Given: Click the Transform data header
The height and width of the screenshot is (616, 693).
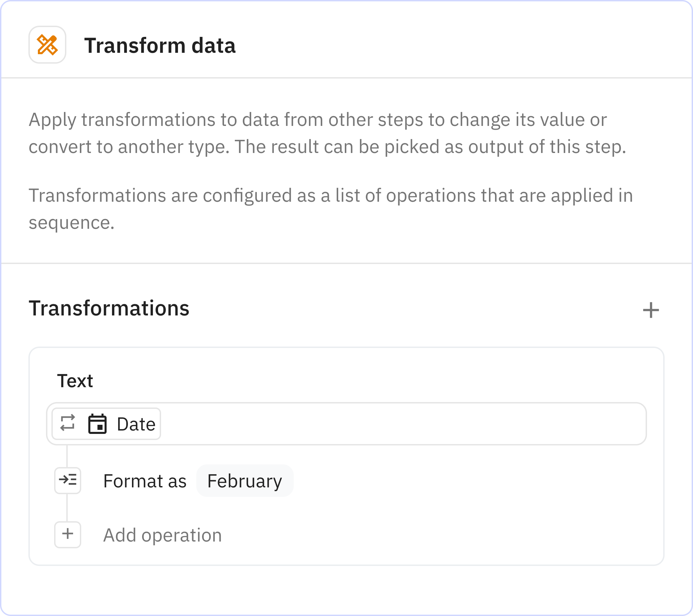Looking at the screenshot, I should (160, 46).
